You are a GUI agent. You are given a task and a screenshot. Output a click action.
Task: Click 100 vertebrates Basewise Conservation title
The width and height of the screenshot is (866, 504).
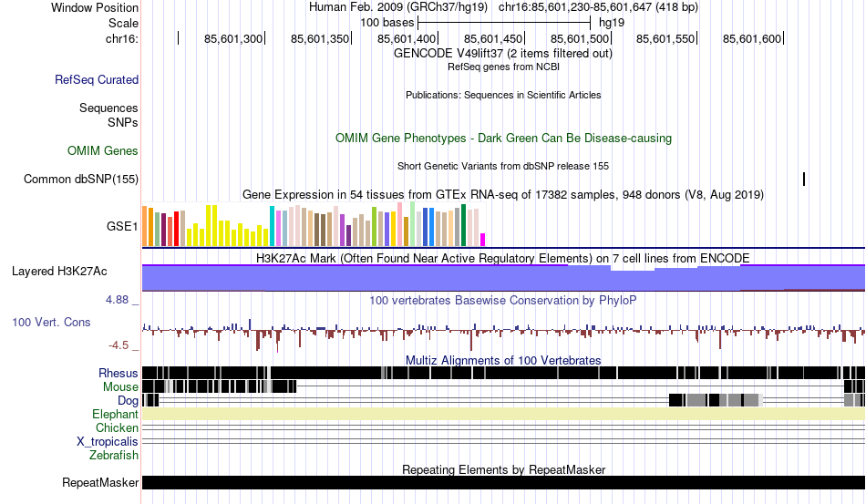(x=503, y=300)
